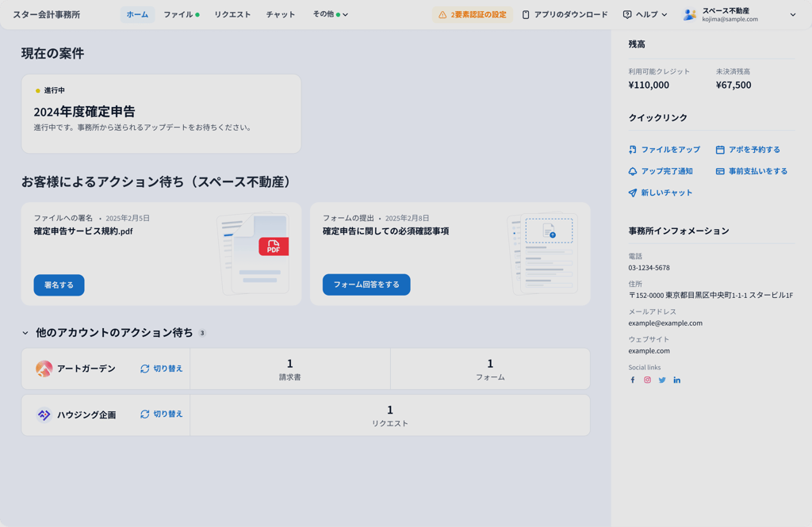
Task: Click the Twitter bird icon
Action: coord(662,380)
